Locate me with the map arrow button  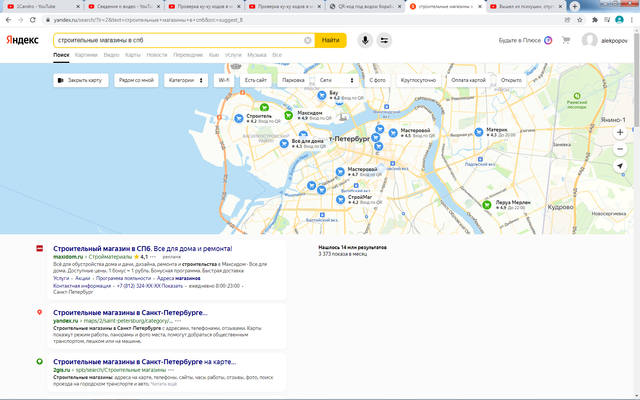point(620,166)
